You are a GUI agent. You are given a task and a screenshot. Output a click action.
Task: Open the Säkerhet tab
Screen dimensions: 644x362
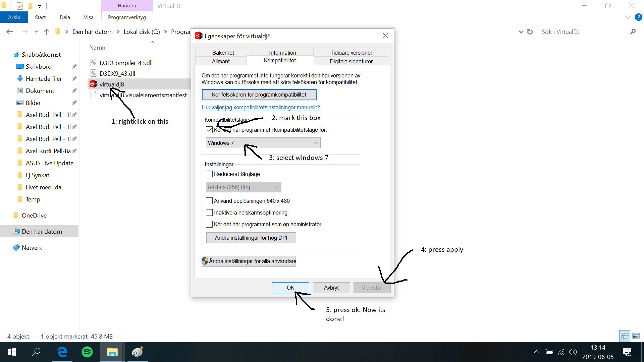223,52
